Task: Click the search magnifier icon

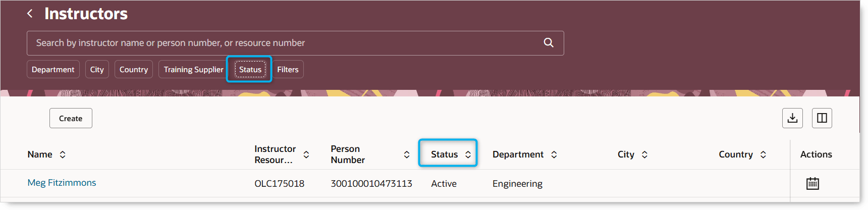Action: pyautogui.click(x=549, y=43)
